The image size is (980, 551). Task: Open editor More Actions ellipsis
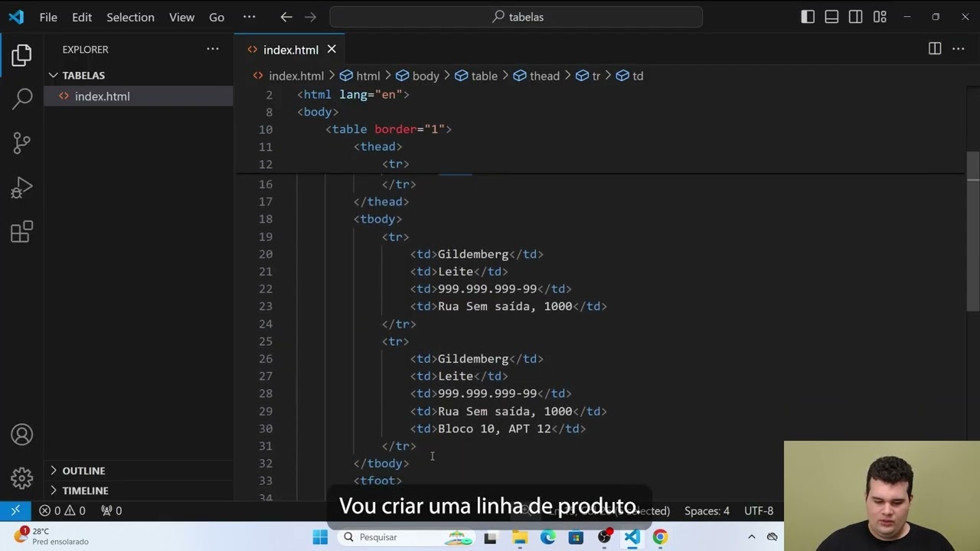tap(959, 49)
